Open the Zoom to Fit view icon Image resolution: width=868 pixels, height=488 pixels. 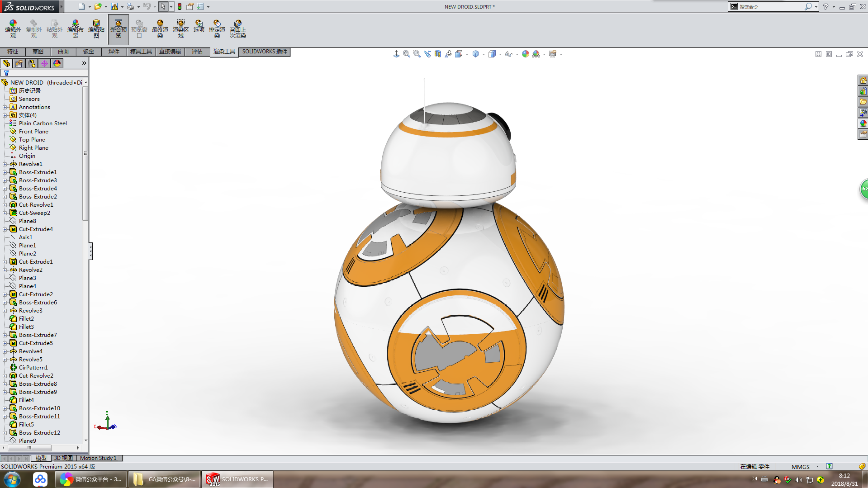[406, 53]
